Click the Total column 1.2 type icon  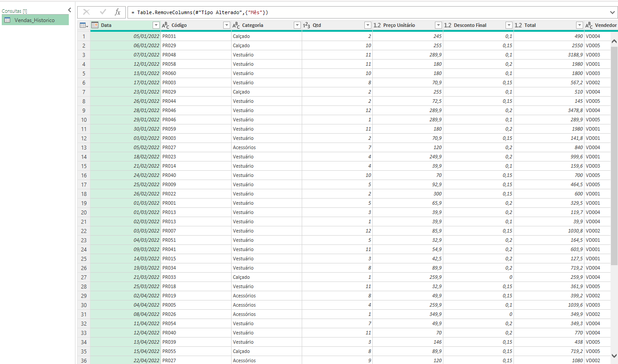(x=518, y=25)
